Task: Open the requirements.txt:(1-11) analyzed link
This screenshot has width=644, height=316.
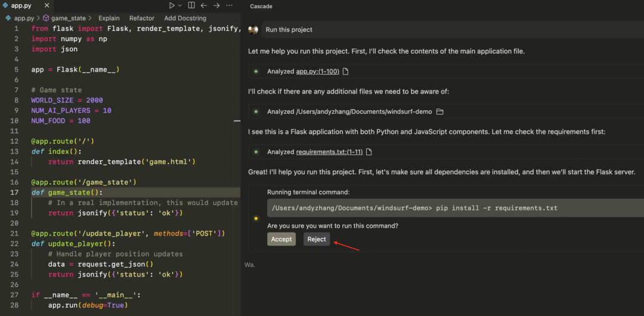Action: coord(329,152)
